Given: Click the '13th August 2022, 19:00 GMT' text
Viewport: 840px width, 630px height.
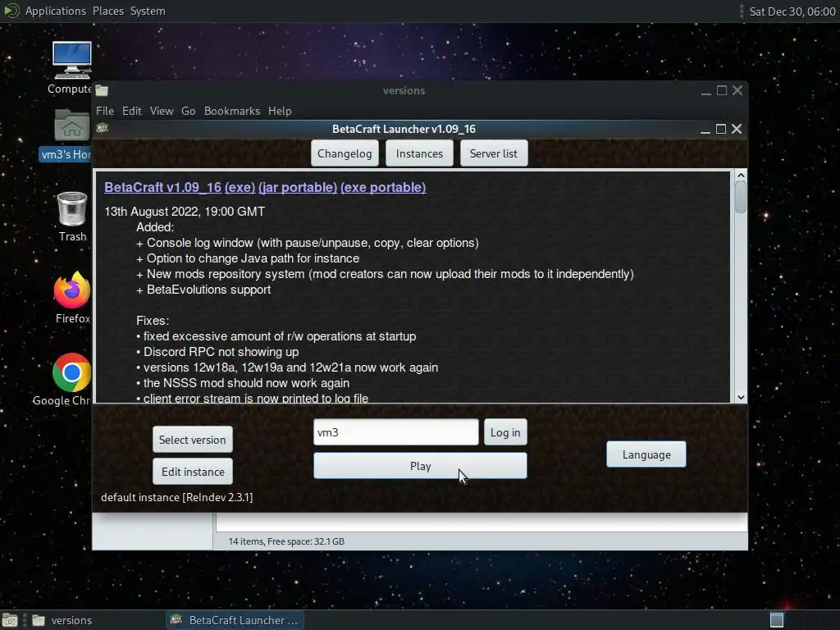Looking at the screenshot, I should 185,212.
